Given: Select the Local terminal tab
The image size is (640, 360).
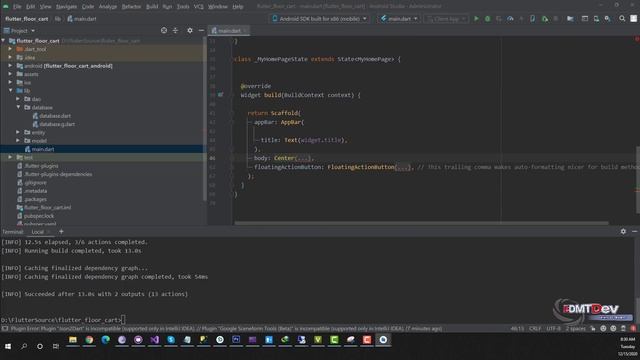Looking at the screenshot, I should coord(38,232).
